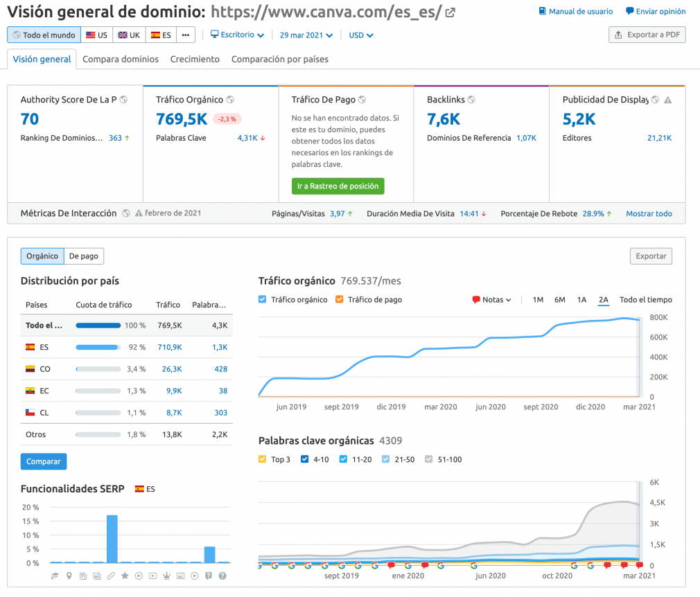Click the globe icon beside Tráfico De Pago
The image size is (700, 597).
pos(362,100)
